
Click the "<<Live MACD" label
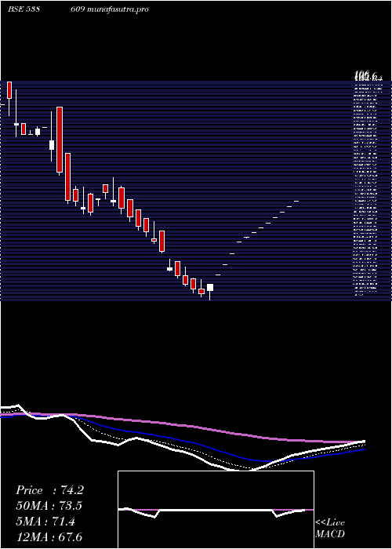click(x=330, y=529)
